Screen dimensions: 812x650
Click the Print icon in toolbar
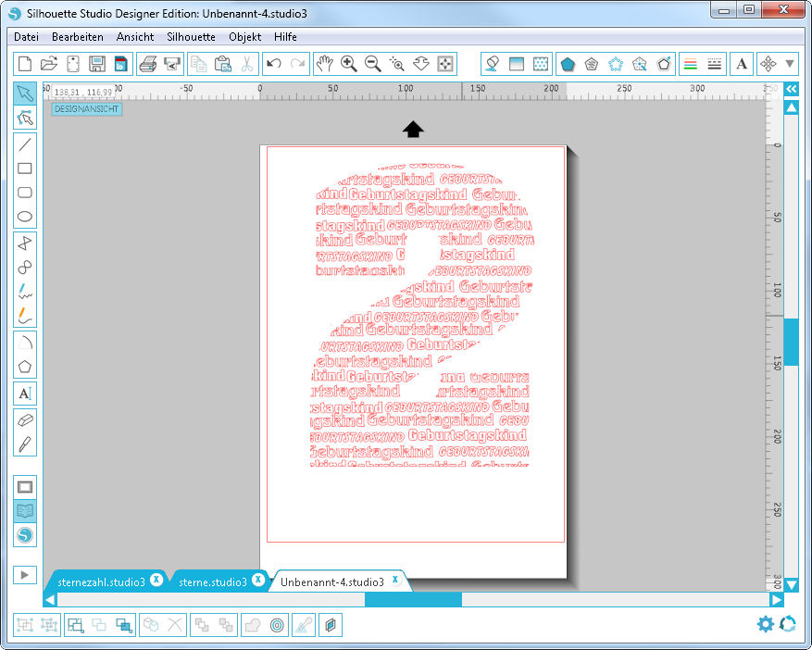[x=147, y=64]
